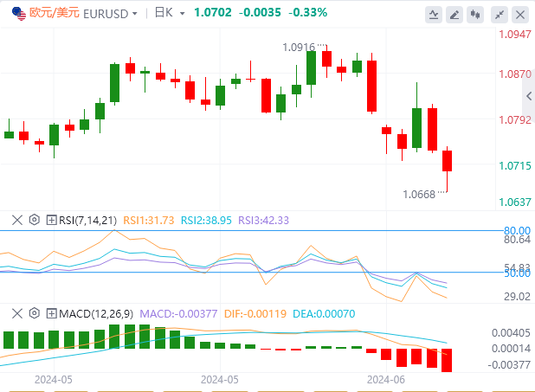
Task: Open the indicator line chart tool
Action: tap(434, 15)
